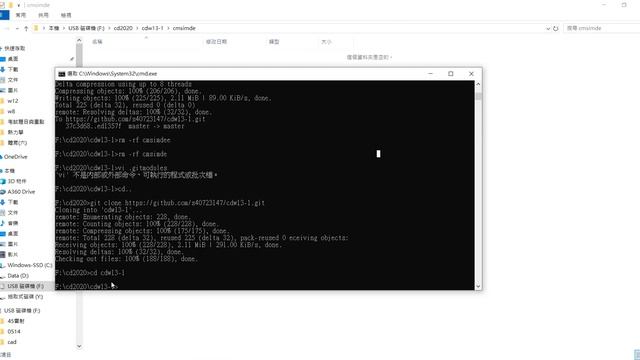The image size is (640, 360).
Task: Click the Windows-SSD (C:) drive icon
Action: 3,265
